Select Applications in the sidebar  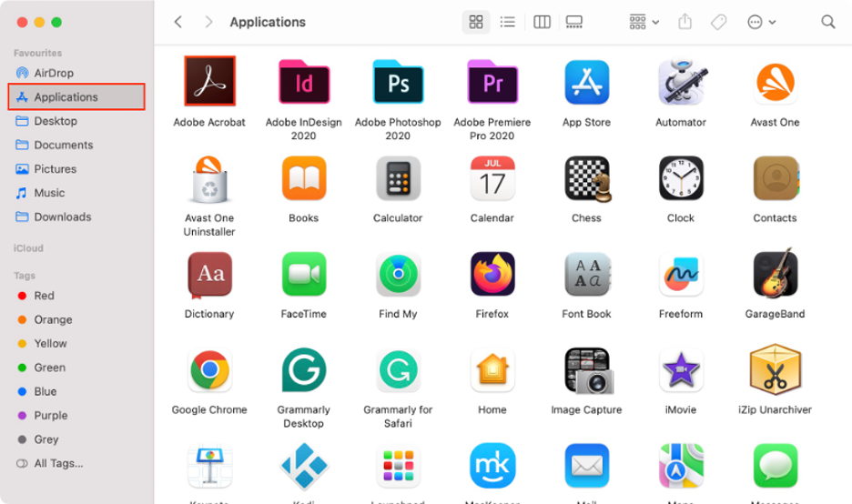coord(76,96)
